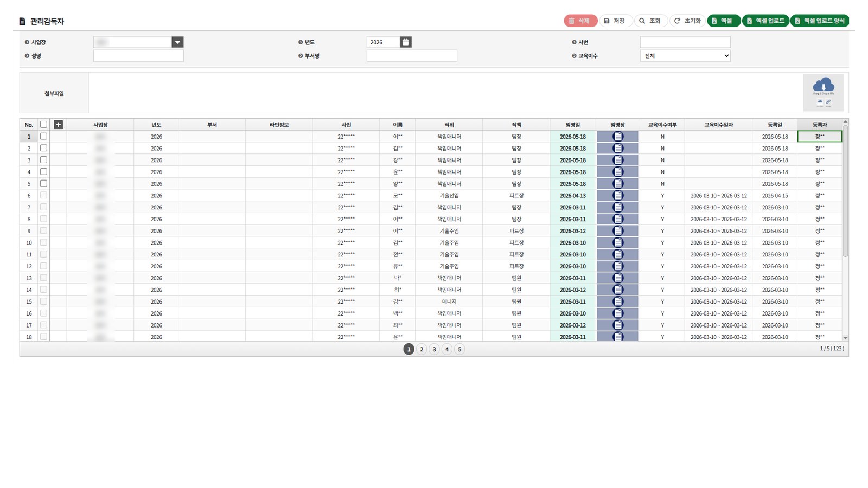
Task: Open the 임명장 document icon in row 6
Action: click(x=617, y=196)
